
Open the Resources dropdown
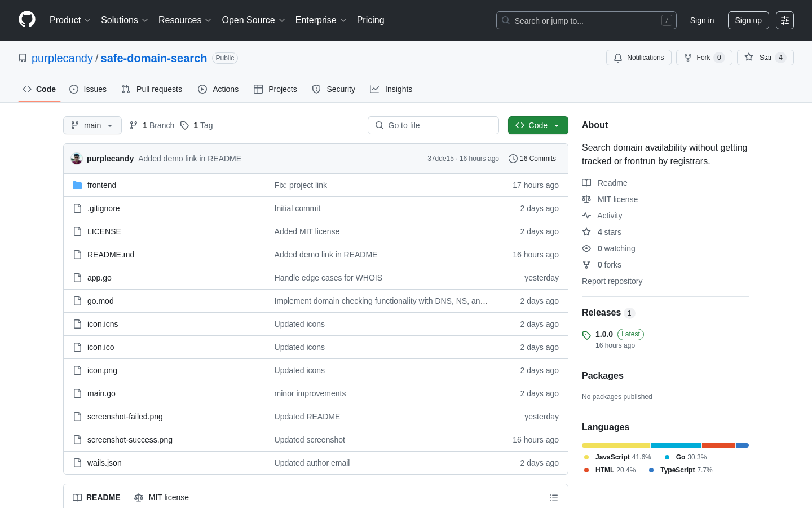pos(185,20)
